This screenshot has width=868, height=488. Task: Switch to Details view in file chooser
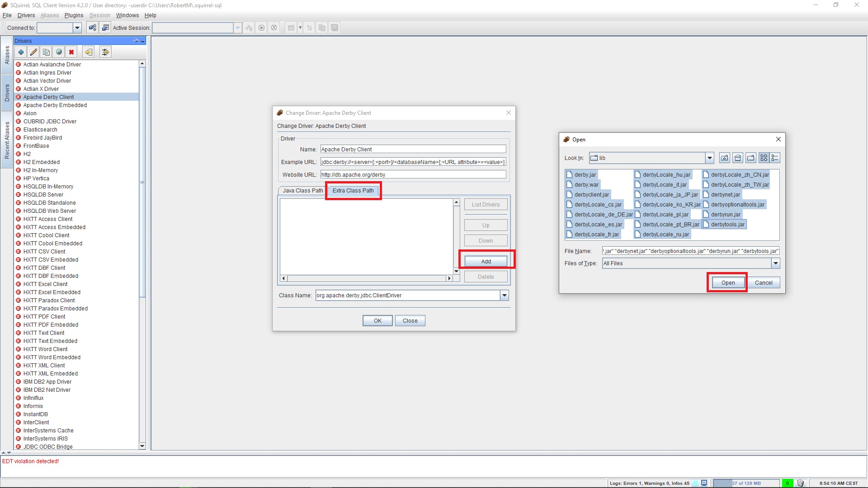coord(775,158)
